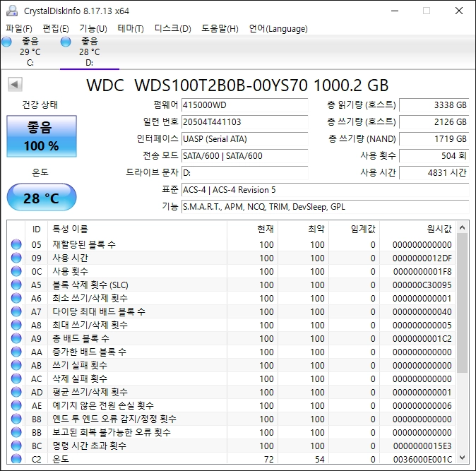Click the status orb for attribute AD

click(16, 392)
